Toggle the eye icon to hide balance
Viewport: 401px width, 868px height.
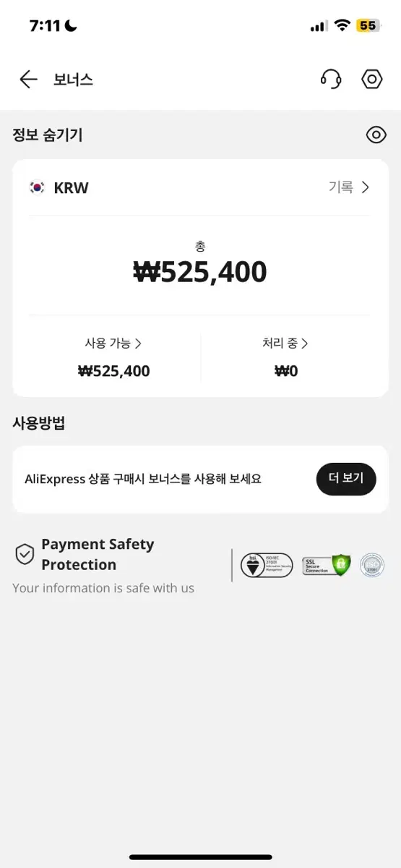point(376,135)
